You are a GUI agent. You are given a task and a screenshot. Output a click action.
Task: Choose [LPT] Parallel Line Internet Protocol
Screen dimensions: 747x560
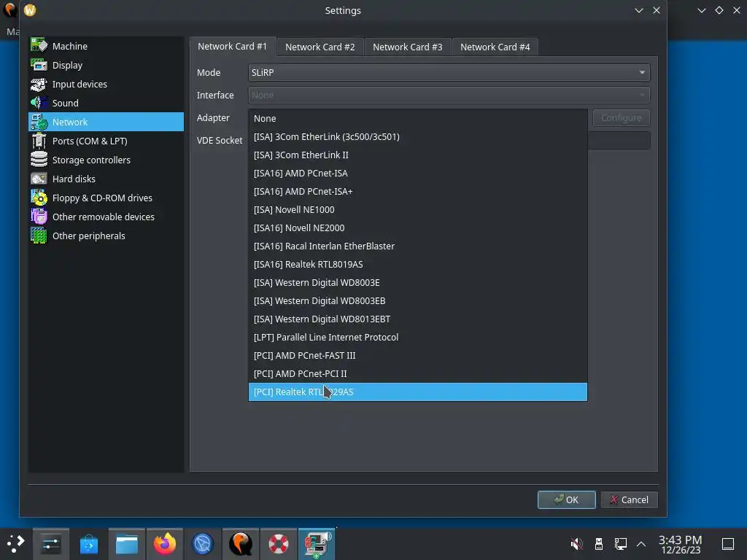coord(418,337)
